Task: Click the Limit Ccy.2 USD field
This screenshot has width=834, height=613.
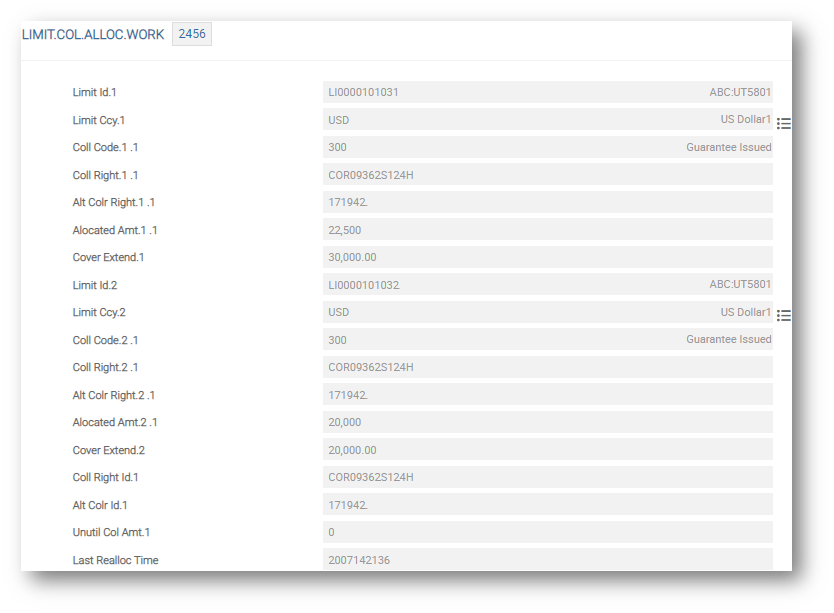Action: tap(547, 312)
